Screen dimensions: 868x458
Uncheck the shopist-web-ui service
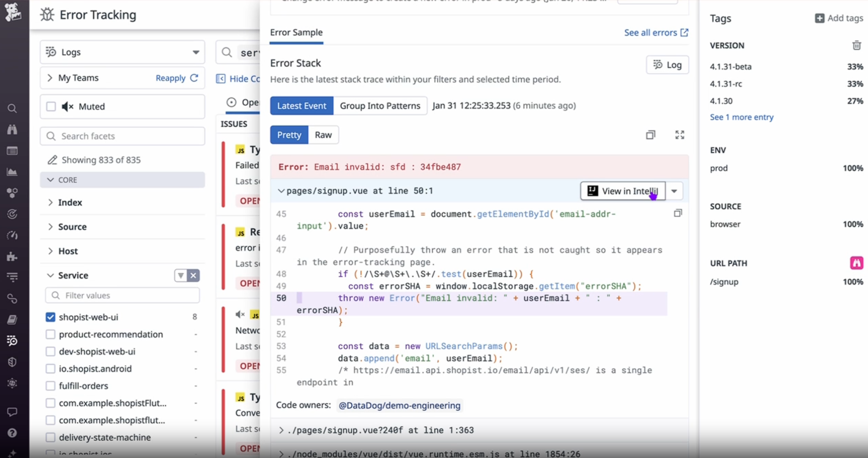[x=51, y=317]
